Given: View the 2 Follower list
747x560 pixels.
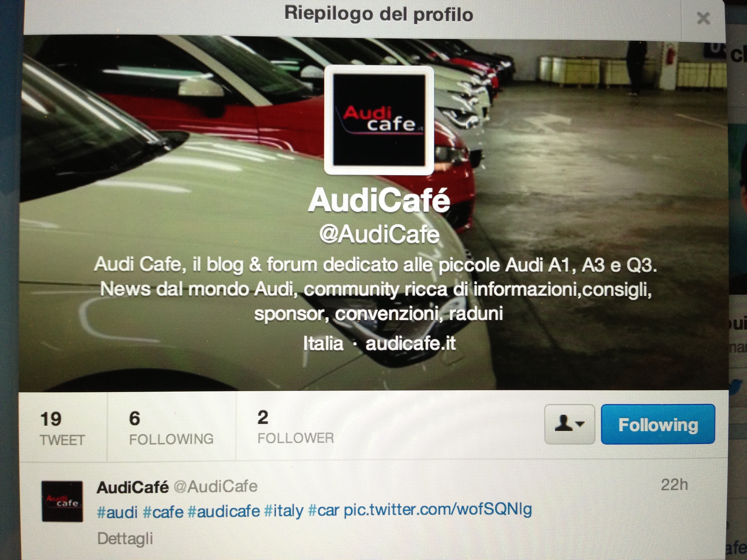Looking at the screenshot, I should coord(295,427).
